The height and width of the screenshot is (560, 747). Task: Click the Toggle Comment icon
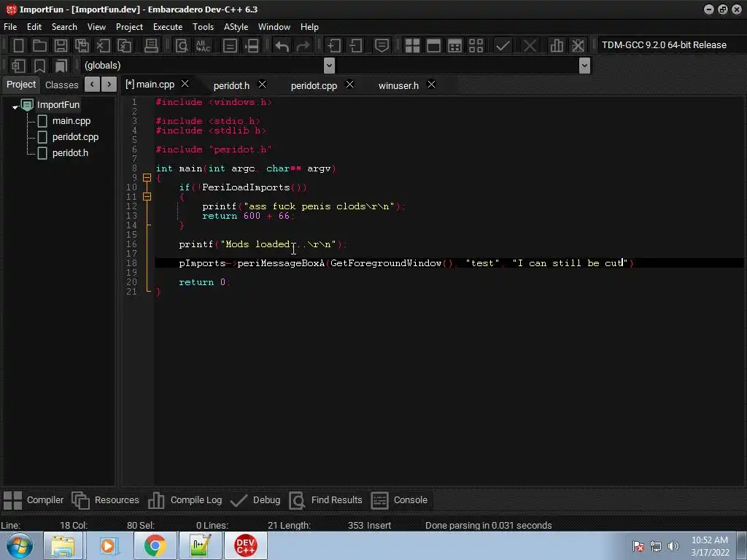point(382,46)
